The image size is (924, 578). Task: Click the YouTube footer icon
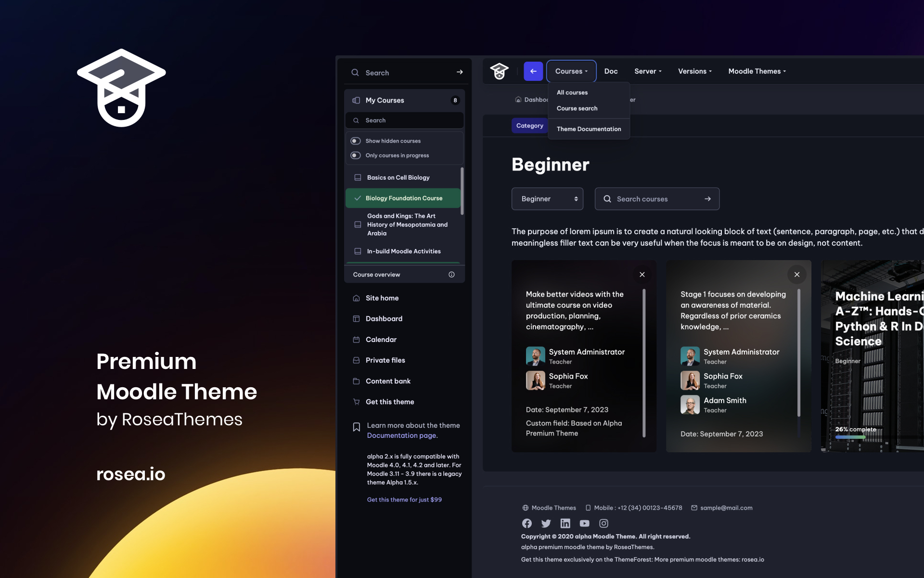(x=585, y=523)
